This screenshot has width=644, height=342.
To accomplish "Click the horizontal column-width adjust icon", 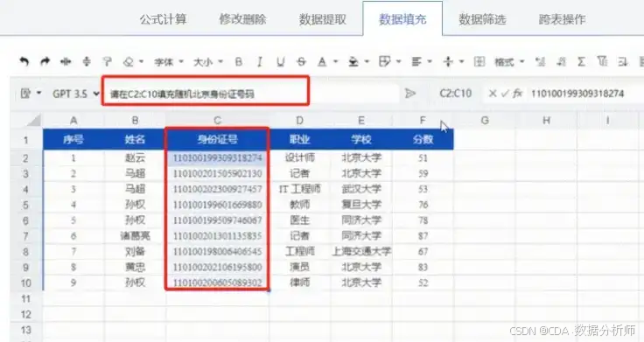I will (x=66, y=62).
